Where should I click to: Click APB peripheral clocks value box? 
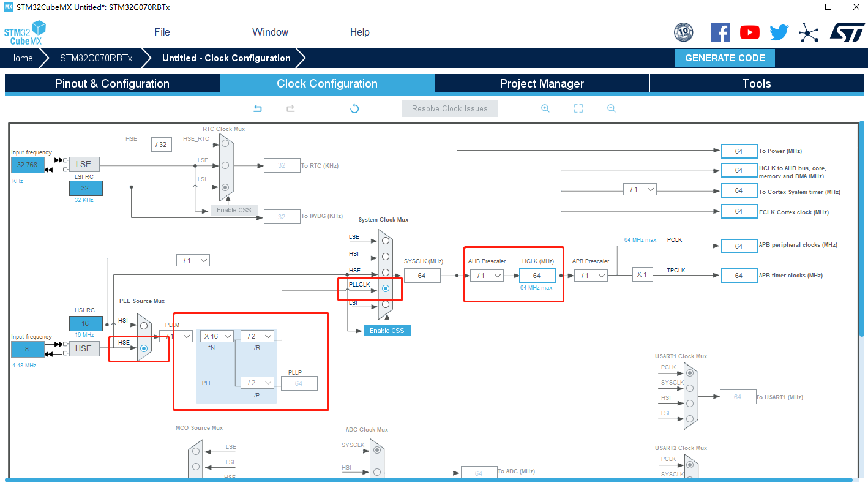coord(739,246)
